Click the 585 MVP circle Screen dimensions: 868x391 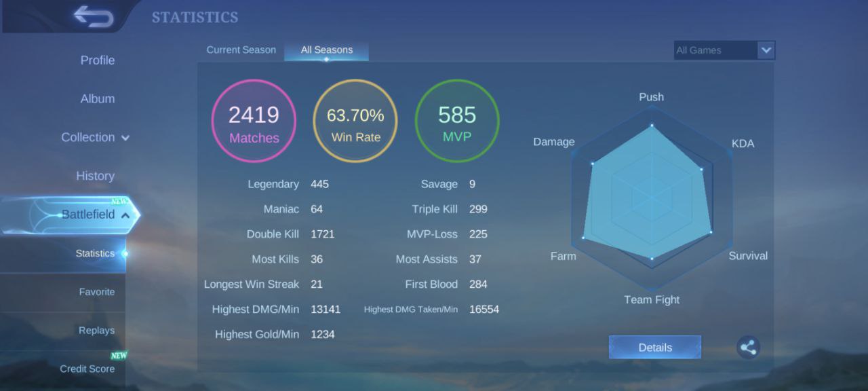point(457,121)
